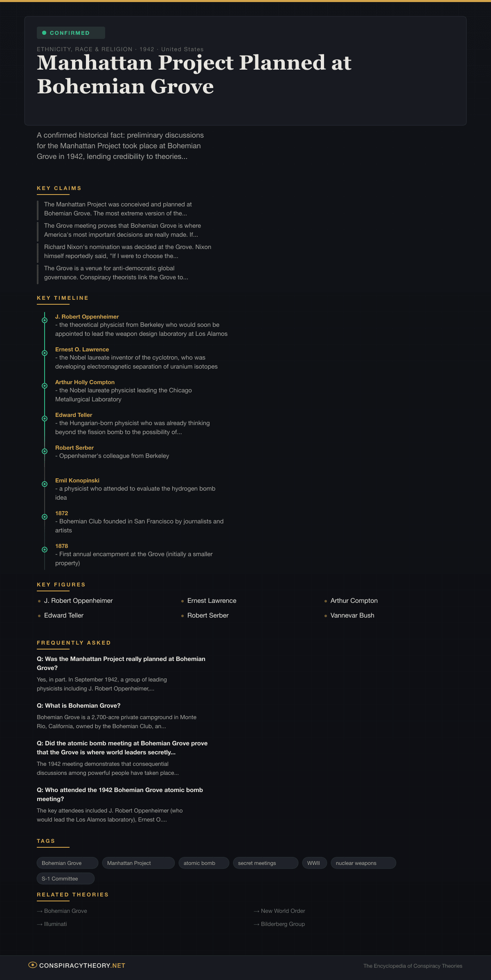Click the green Confirmed status dot
Image resolution: width=491 pixels, height=980 pixels.
[44, 33]
